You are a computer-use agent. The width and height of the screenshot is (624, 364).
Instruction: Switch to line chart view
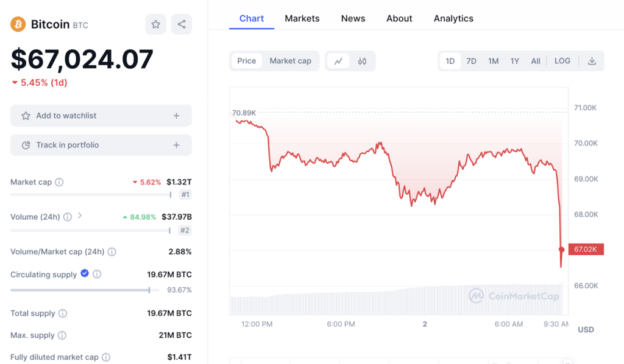338,61
